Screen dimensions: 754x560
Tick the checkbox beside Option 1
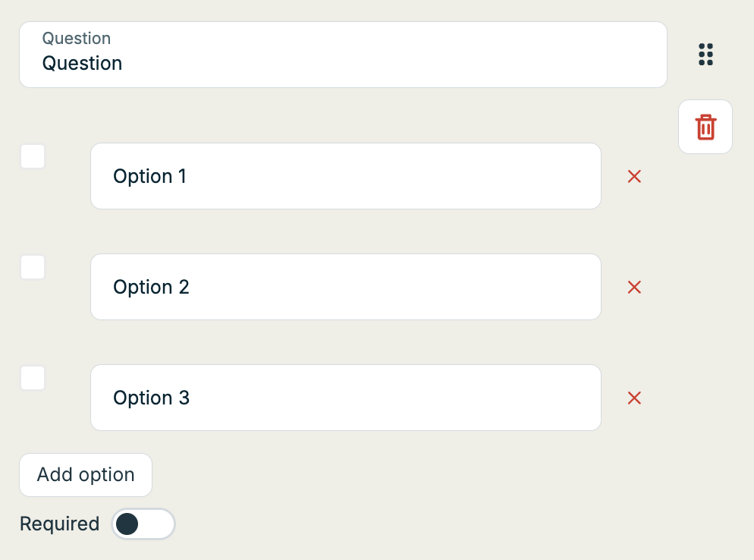click(x=33, y=157)
